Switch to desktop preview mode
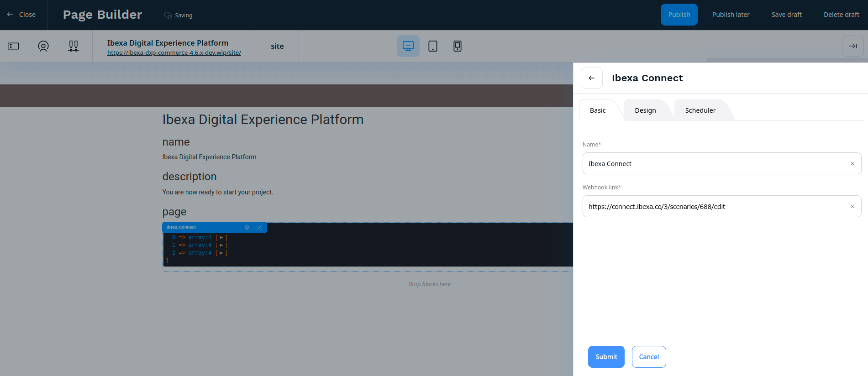Viewport: 868px width, 376px height. pos(408,46)
